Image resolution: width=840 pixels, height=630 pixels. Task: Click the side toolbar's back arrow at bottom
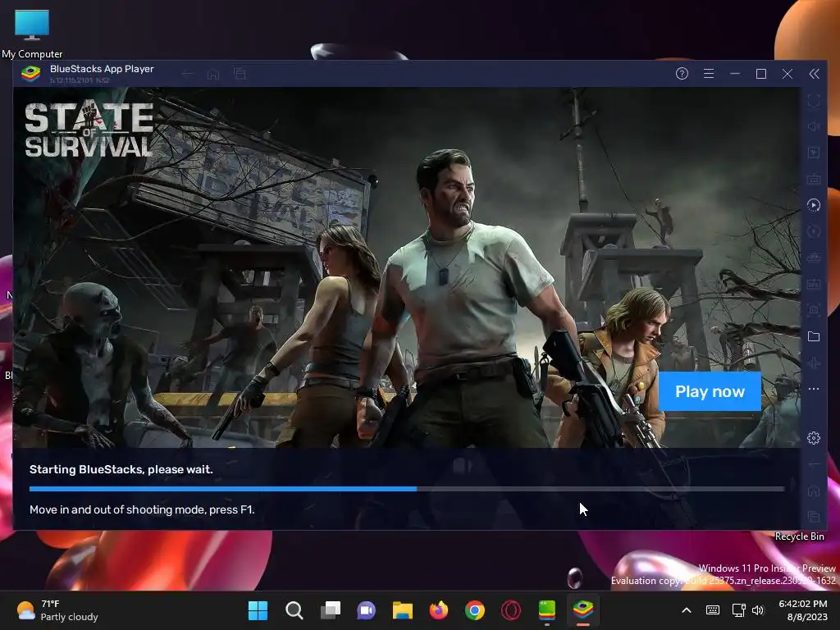pyautogui.click(x=813, y=464)
